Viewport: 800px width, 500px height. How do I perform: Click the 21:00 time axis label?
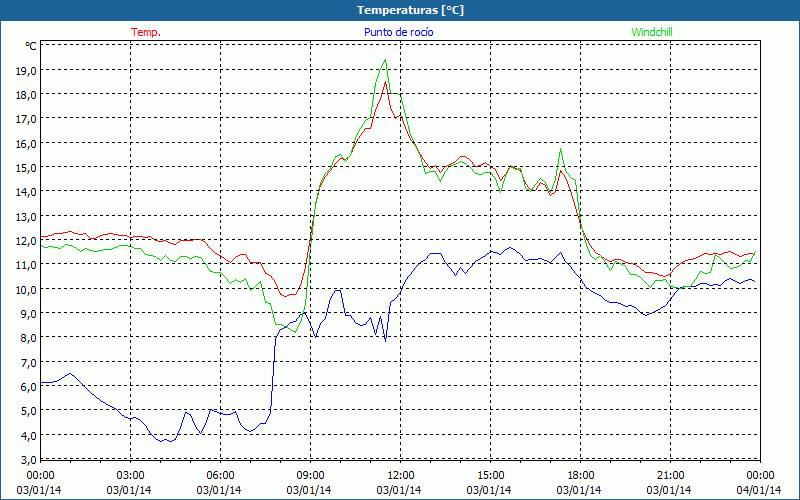[670, 476]
